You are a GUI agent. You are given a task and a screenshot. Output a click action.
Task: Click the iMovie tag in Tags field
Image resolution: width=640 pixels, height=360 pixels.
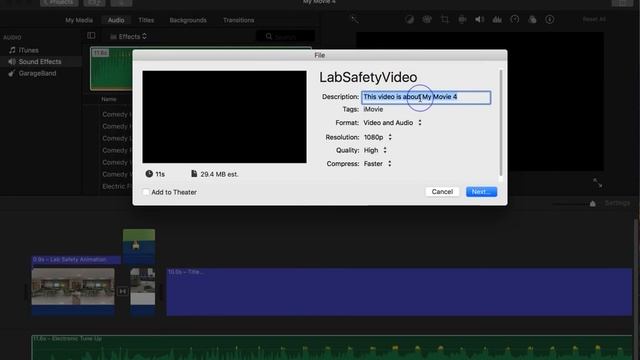click(x=373, y=109)
